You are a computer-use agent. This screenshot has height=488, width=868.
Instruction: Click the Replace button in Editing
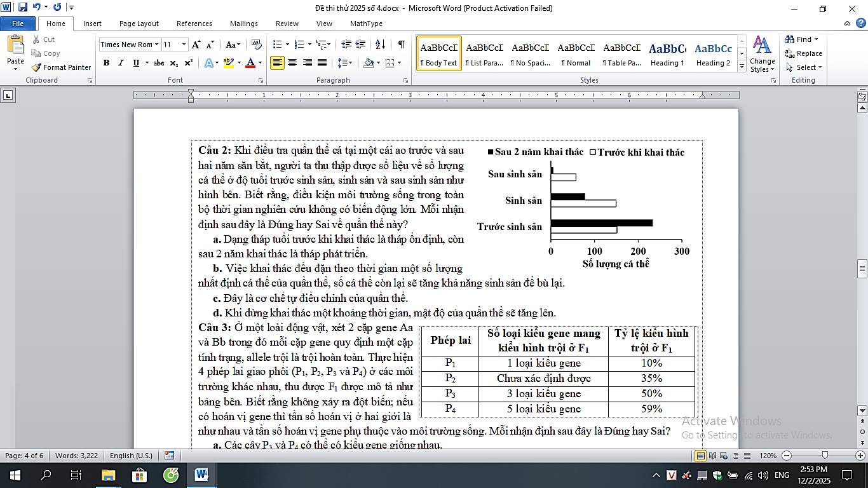point(804,53)
